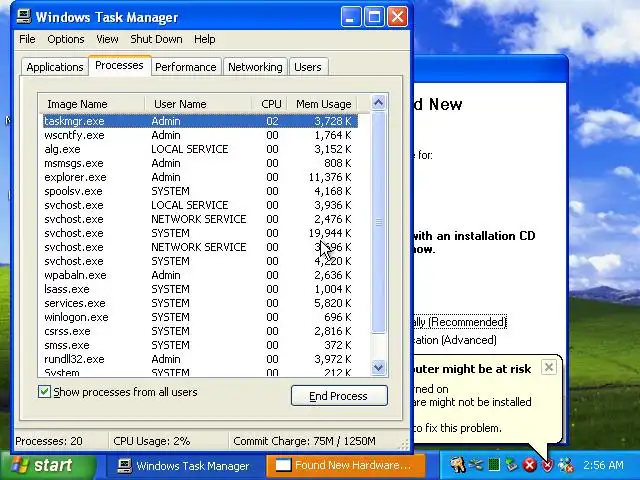Image resolution: width=640 pixels, height=480 pixels.
Task: Click the keys icon in system tray
Action: click(x=457, y=465)
